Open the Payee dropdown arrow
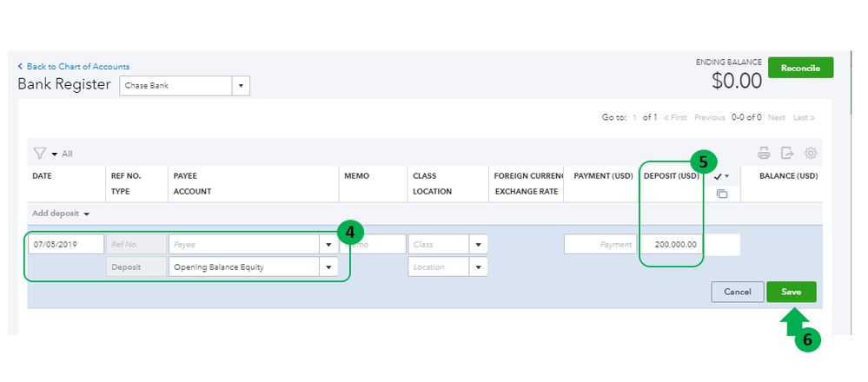The width and height of the screenshot is (868, 382). [328, 245]
